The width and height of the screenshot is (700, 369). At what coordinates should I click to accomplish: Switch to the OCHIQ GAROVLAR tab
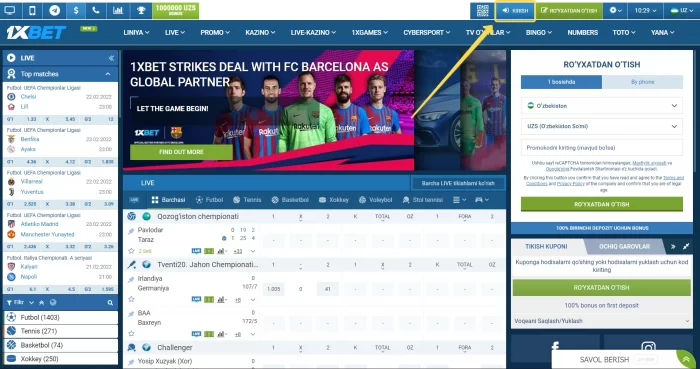pyautogui.click(x=624, y=246)
